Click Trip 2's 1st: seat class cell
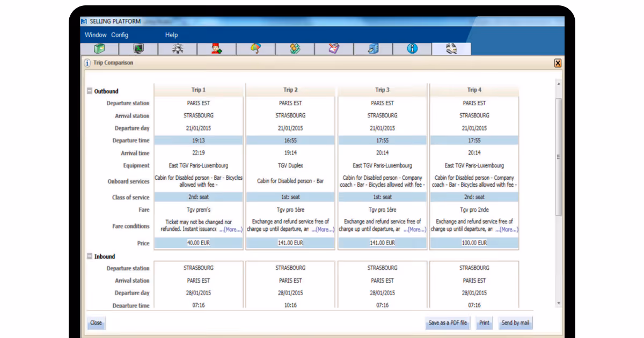 point(290,197)
